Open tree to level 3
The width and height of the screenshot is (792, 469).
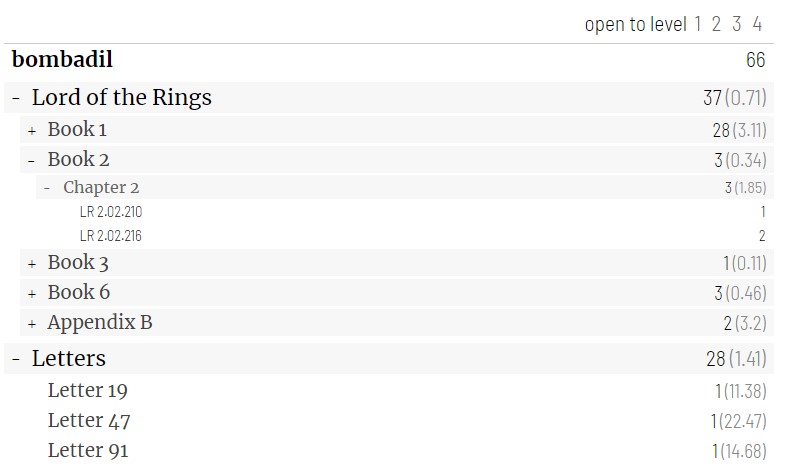coord(737,24)
